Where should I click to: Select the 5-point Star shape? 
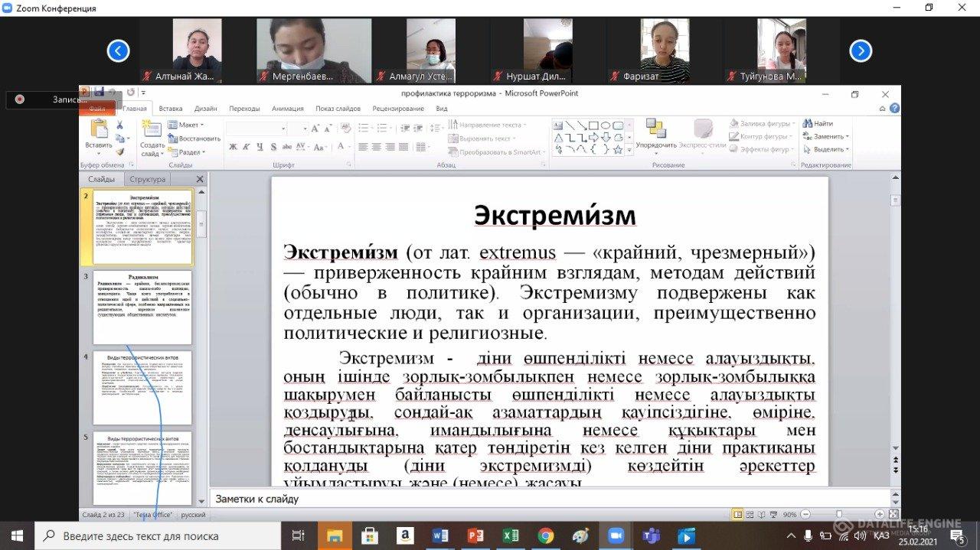click(x=617, y=149)
